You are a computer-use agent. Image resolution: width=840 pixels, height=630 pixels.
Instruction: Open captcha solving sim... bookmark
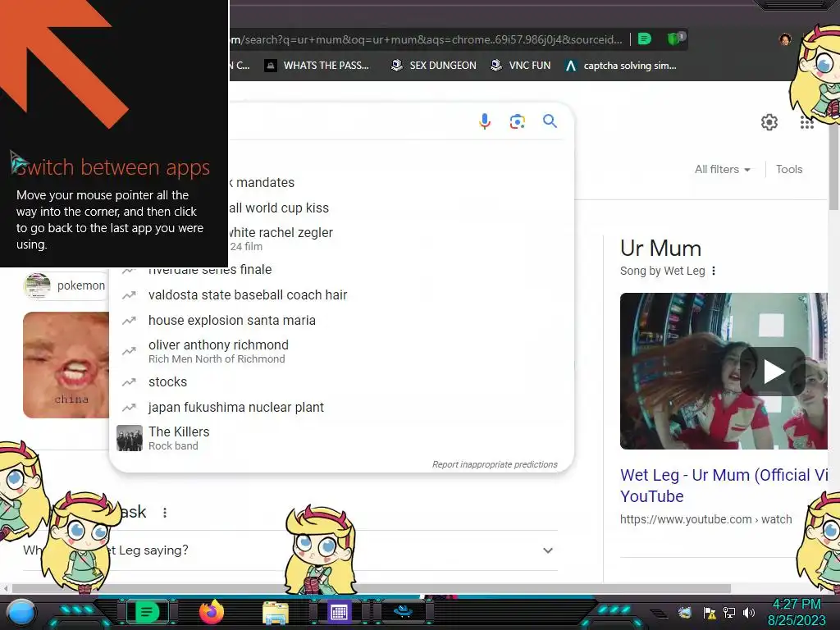coord(621,66)
